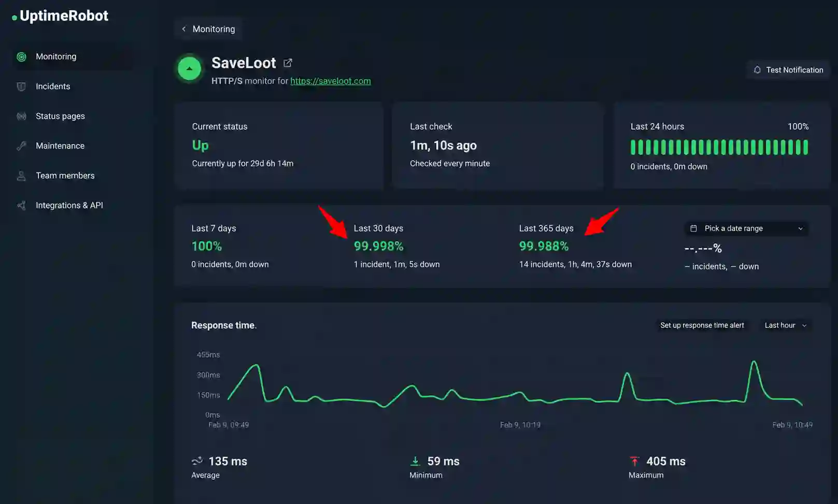
Task: Click the Monitoring radar icon in sidebar
Action: [x=21, y=56]
